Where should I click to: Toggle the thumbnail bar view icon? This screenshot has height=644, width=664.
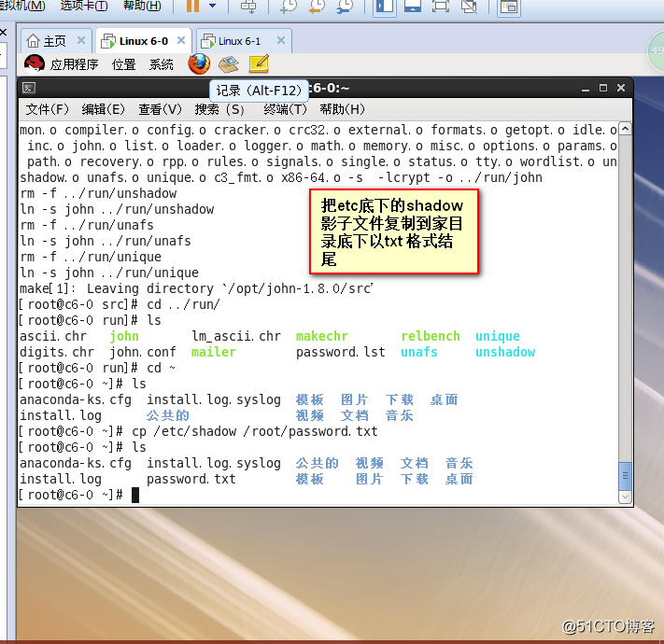(413, 7)
